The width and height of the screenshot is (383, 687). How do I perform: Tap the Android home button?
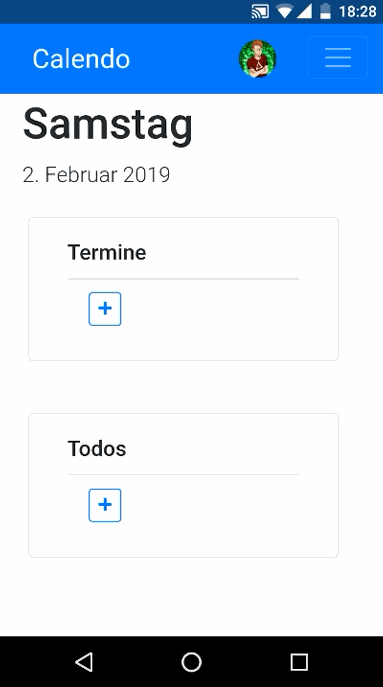tap(192, 662)
